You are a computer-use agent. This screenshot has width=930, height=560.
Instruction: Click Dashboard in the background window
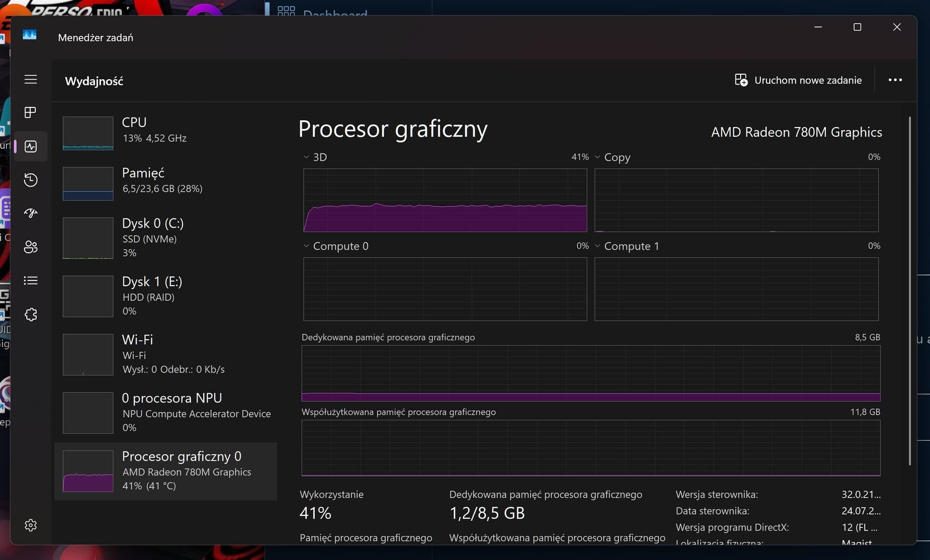[335, 12]
